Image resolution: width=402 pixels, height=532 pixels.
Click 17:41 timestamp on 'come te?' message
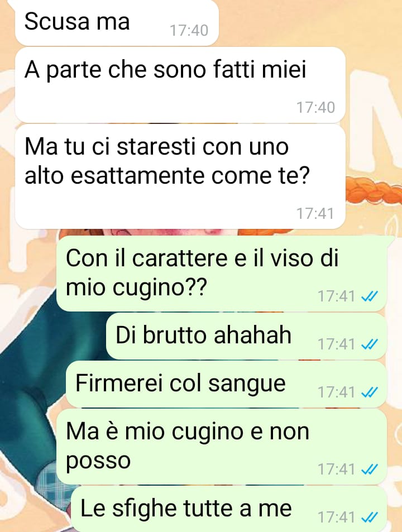click(315, 214)
